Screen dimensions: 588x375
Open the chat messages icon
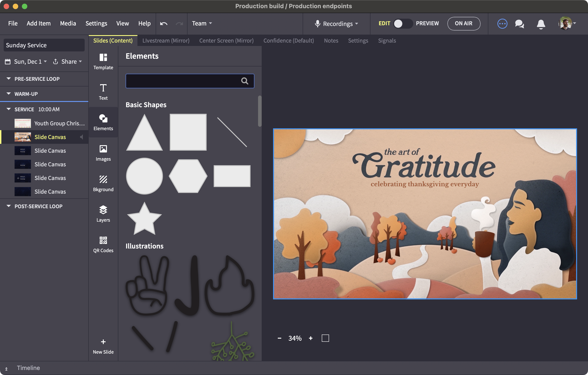pos(519,24)
